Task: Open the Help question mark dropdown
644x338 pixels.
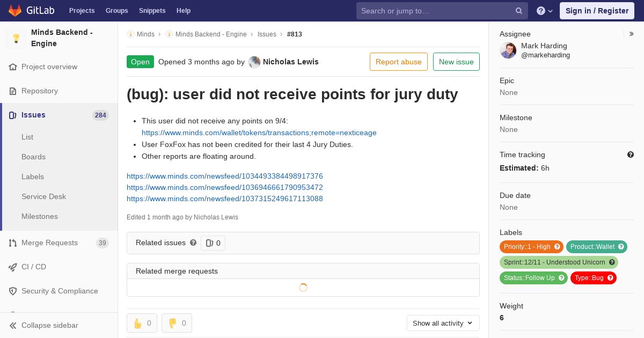Action: tap(545, 11)
